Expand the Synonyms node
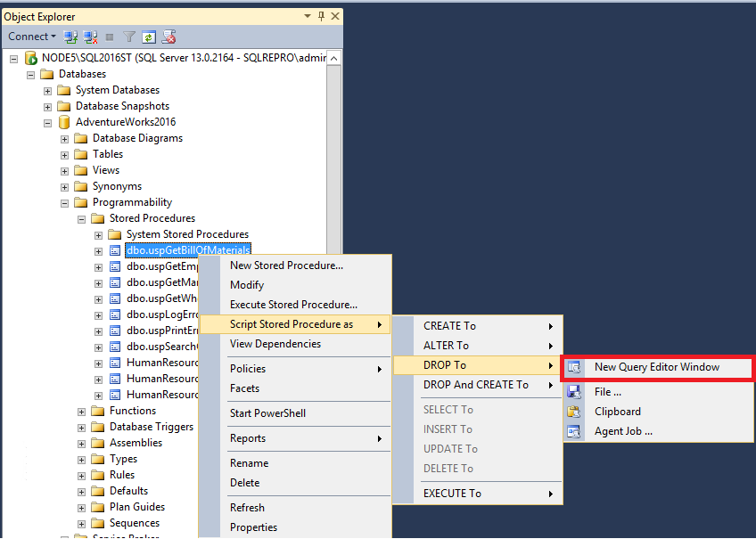 pos(64,187)
